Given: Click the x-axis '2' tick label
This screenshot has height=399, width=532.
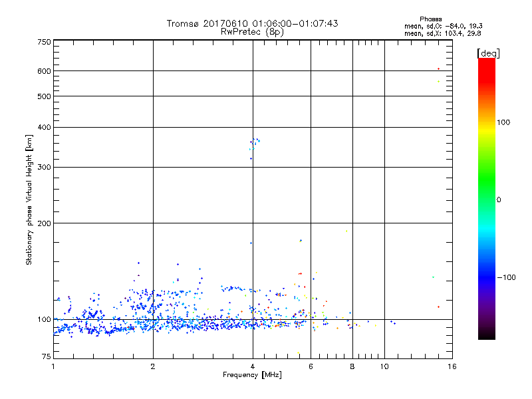Looking at the screenshot, I should pos(153,366).
